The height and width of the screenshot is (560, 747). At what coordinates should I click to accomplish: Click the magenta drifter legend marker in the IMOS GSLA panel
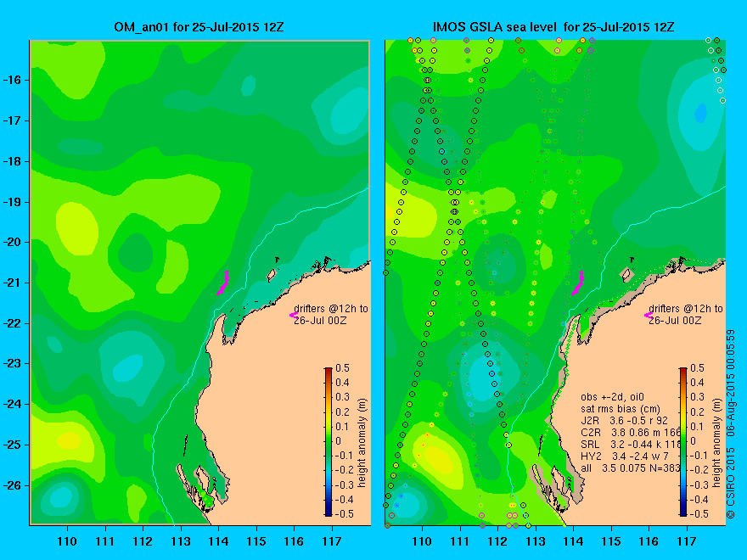(649, 315)
